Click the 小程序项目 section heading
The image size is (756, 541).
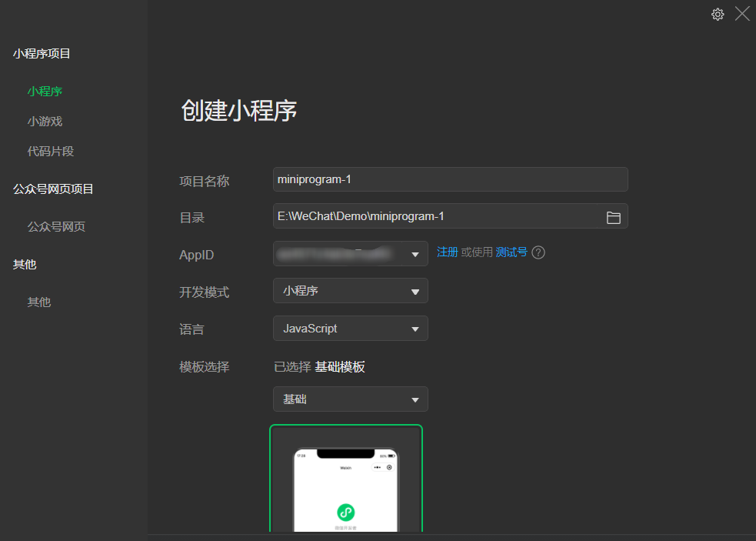click(42, 54)
